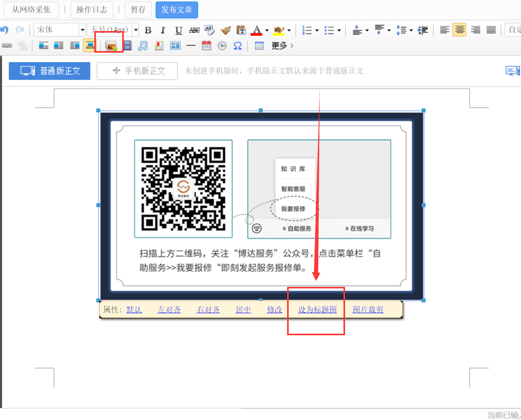Click the 设为标题图 link
The width and height of the screenshot is (521, 420).
pos(317,309)
